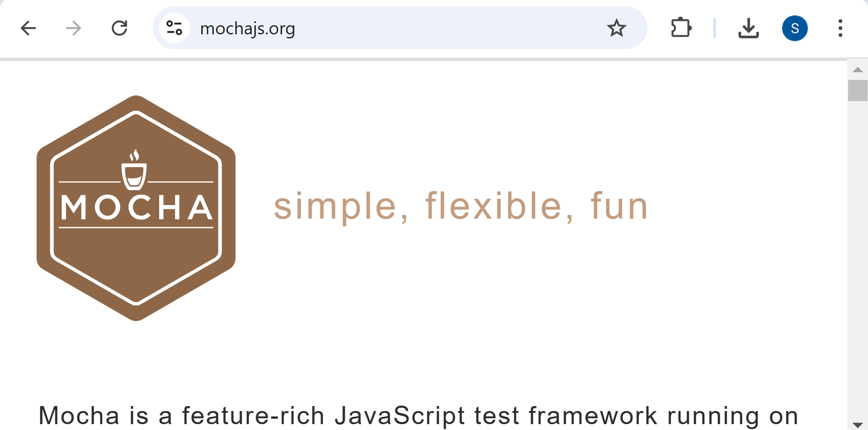The width and height of the screenshot is (868, 430).
Task: Click the word "JavaScript" in the description
Action: (400, 416)
